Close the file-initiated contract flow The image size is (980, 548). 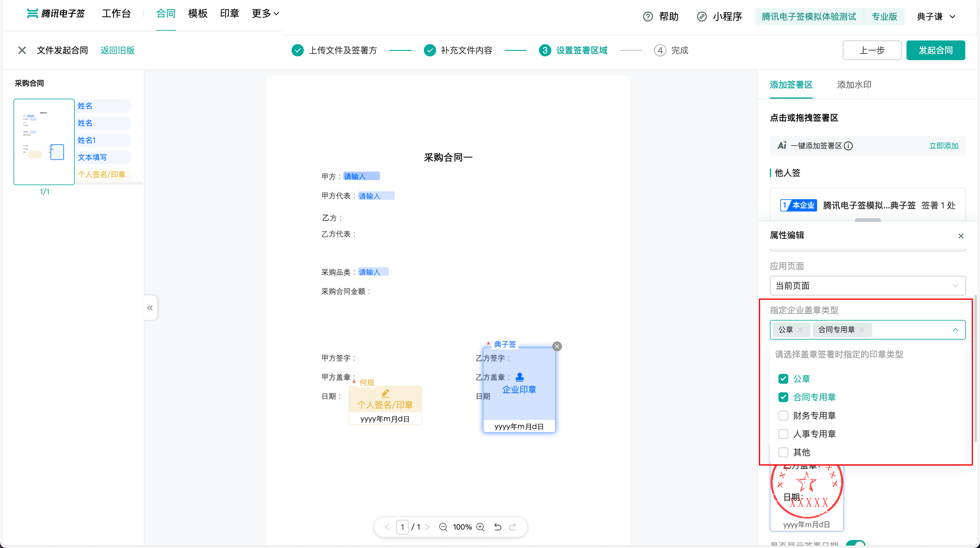click(x=22, y=50)
